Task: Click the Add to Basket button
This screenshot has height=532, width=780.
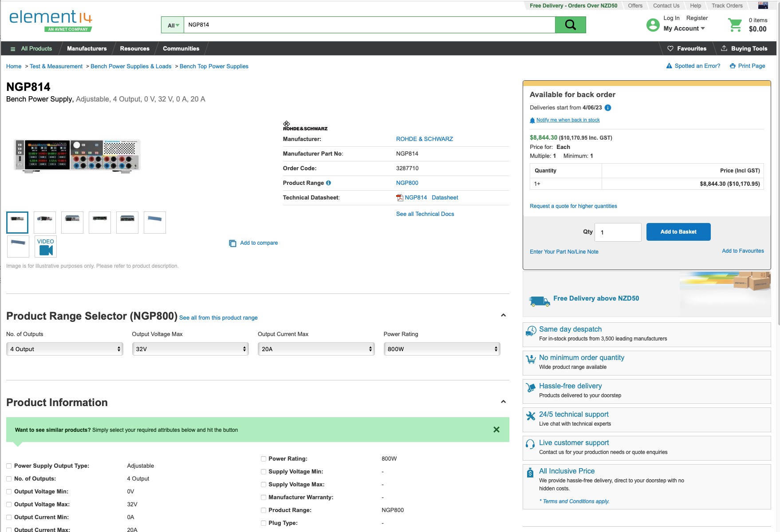Action: click(x=678, y=232)
